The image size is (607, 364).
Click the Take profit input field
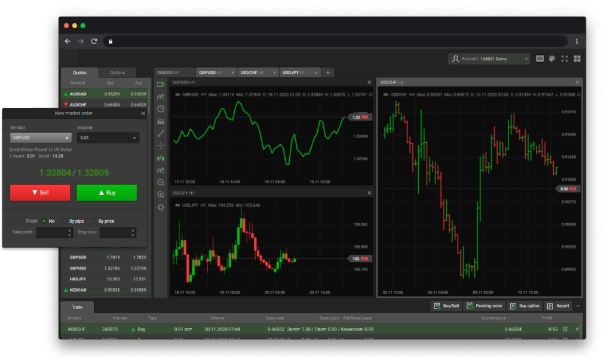[x=54, y=233]
